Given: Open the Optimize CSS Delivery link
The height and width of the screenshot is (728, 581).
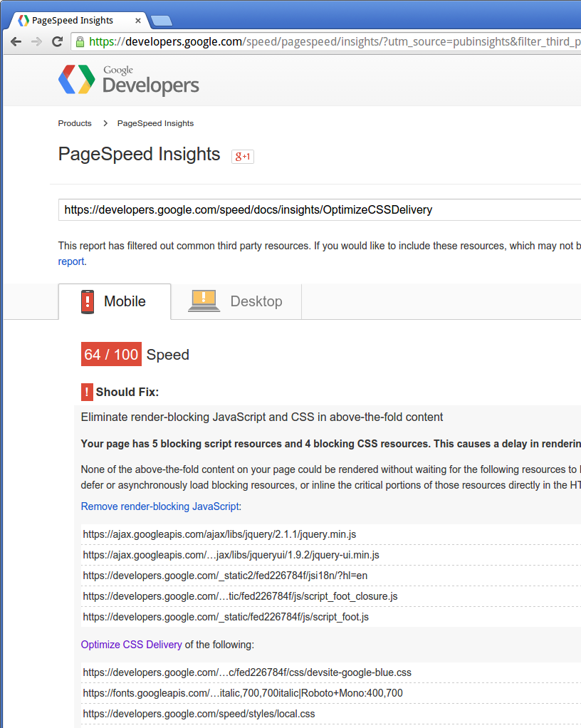Looking at the screenshot, I should [x=131, y=645].
